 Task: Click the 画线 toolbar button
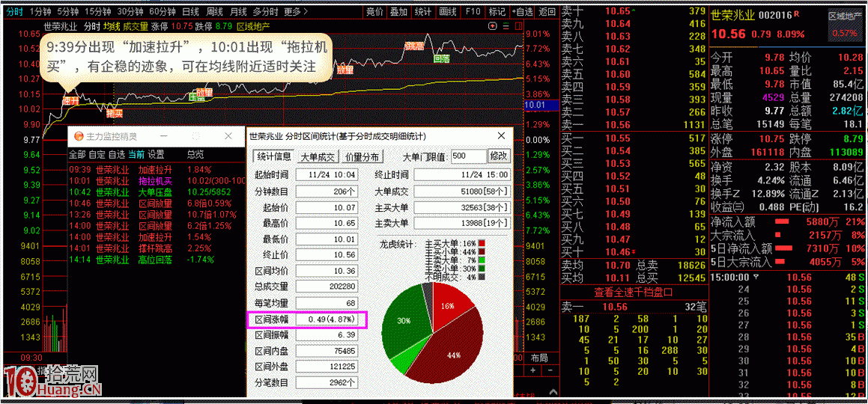(447, 11)
